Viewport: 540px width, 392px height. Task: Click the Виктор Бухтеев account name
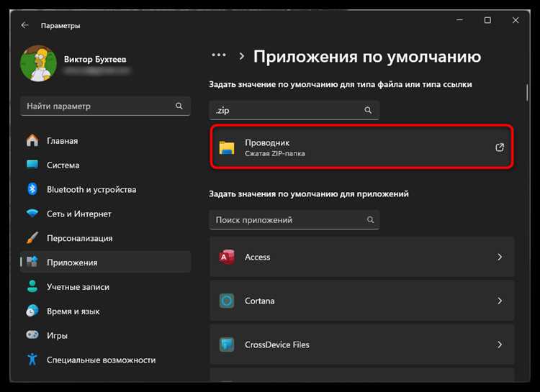coord(95,59)
